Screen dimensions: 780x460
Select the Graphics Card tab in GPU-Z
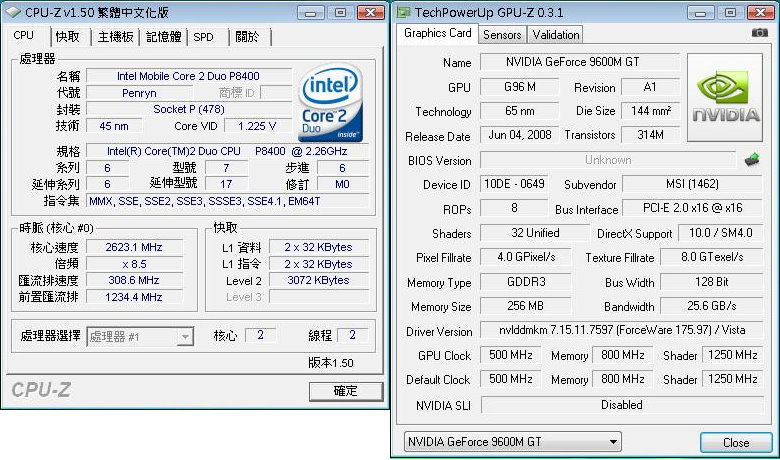pyautogui.click(x=437, y=33)
